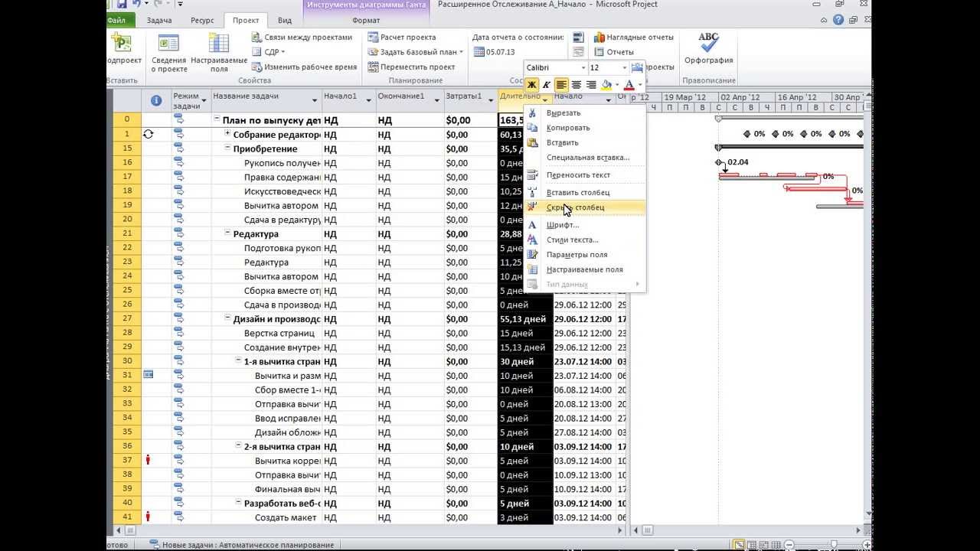Select the 55,13 дней duration cell
The height and width of the screenshot is (551, 980).
point(525,318)
